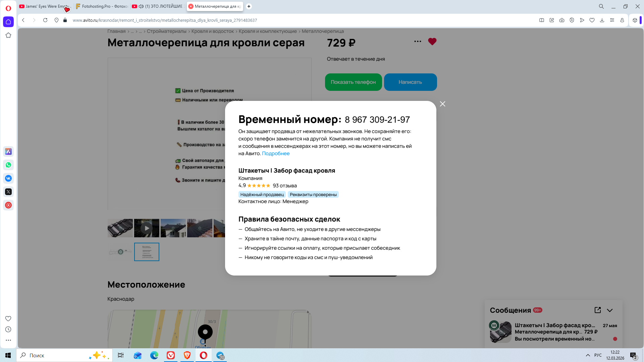Viewport: 644px width, 362px height.
Task: Open the three-dots listing options menu
Action: (x=418, y=42)
